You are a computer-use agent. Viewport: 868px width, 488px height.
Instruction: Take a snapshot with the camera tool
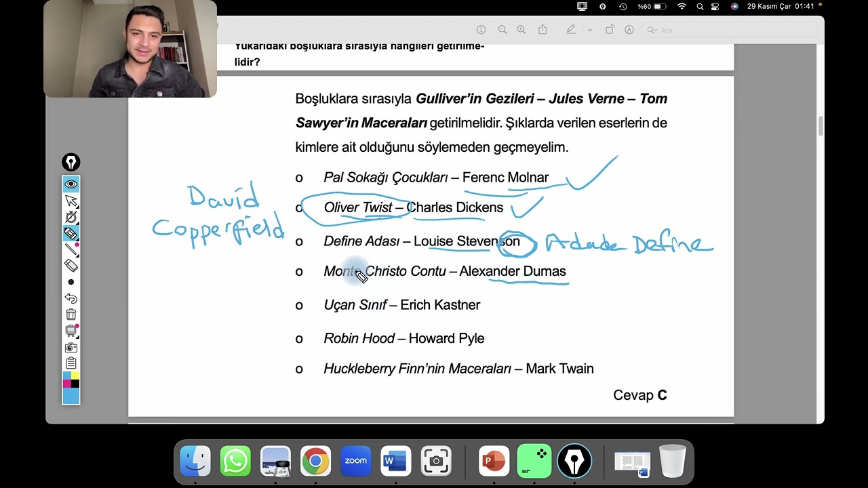71,347
